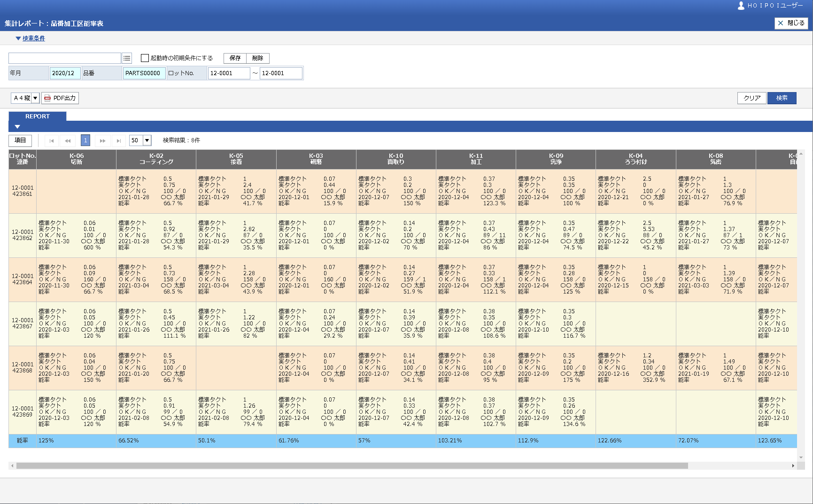Click the 年月 field showing 2020/12
The image size is (813, 504).
click(65, 73)
